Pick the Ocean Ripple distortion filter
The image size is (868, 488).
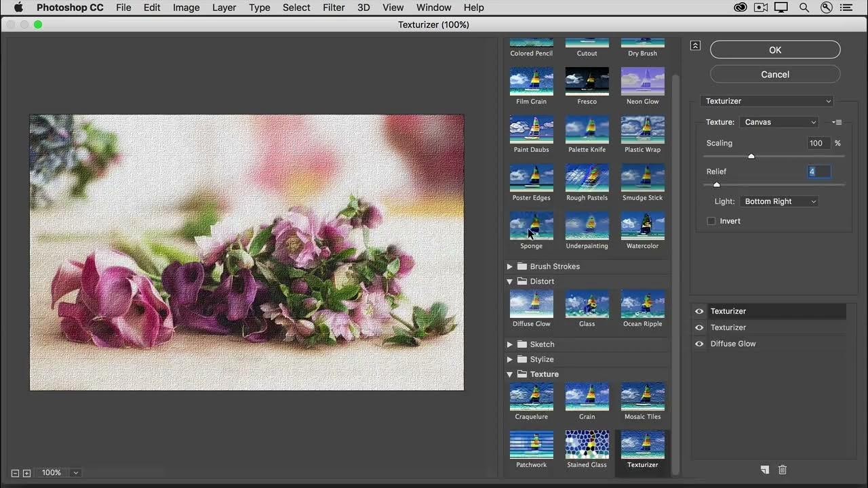[642, 304]
